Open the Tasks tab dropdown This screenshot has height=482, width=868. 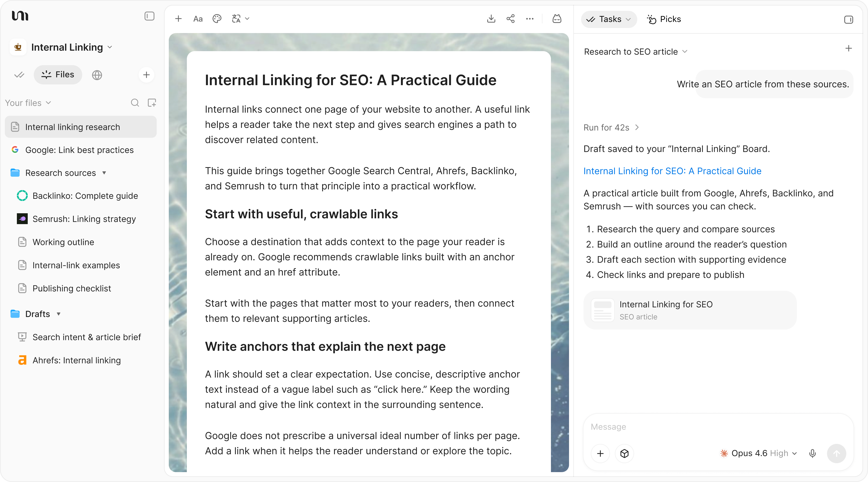point(609,19)
